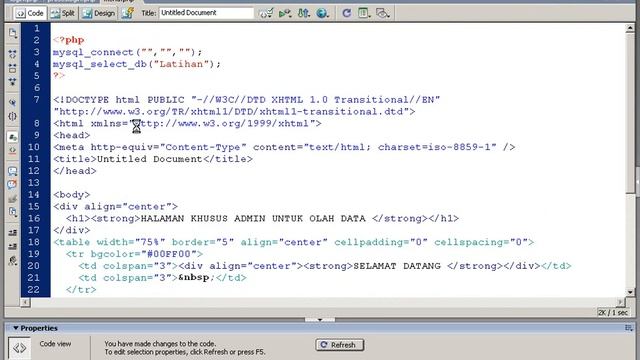The image size is (640, 360).
Task: Open the Properties panel options menu icon
Action: 629,328
